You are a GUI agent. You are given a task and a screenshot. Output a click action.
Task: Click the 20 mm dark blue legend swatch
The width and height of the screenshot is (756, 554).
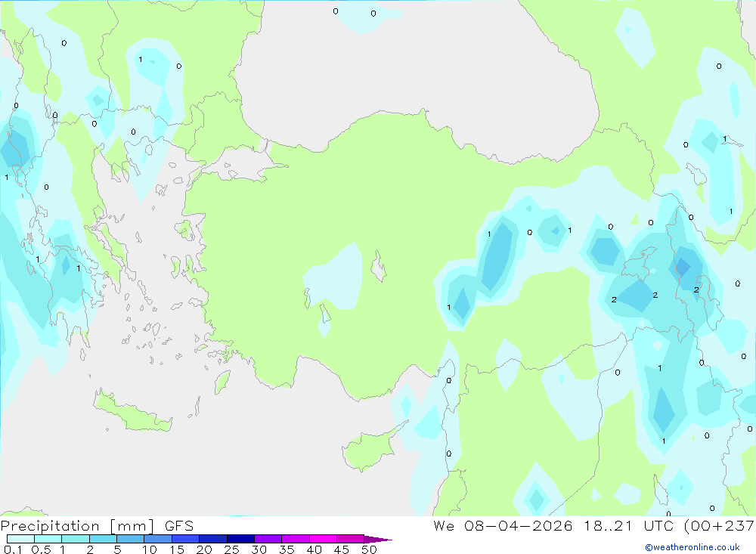tap(213, 539)
